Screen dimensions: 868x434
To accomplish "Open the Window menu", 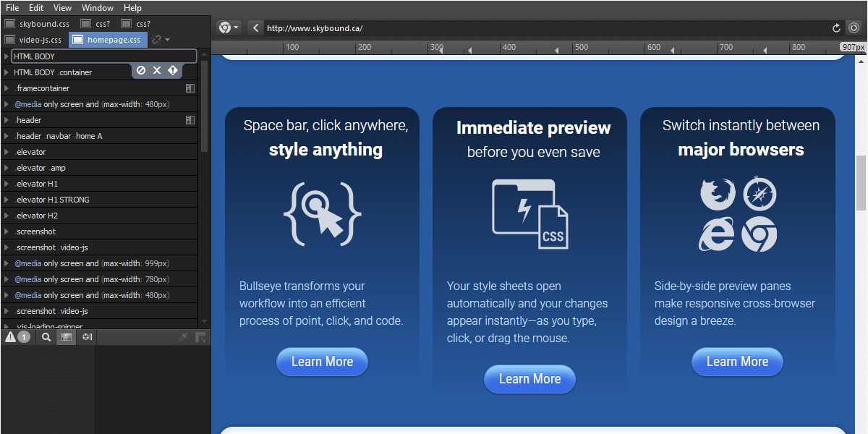I will [x=98, y=8].
